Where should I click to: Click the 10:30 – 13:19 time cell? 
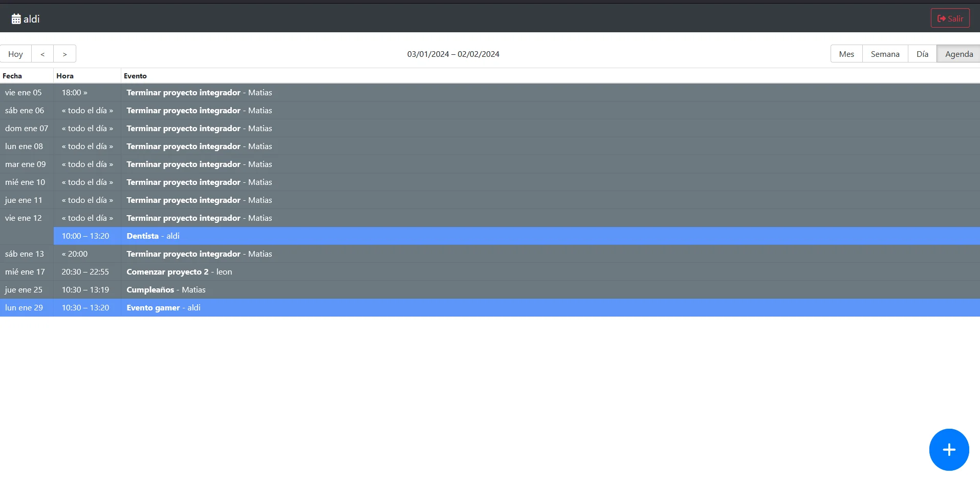88,289
